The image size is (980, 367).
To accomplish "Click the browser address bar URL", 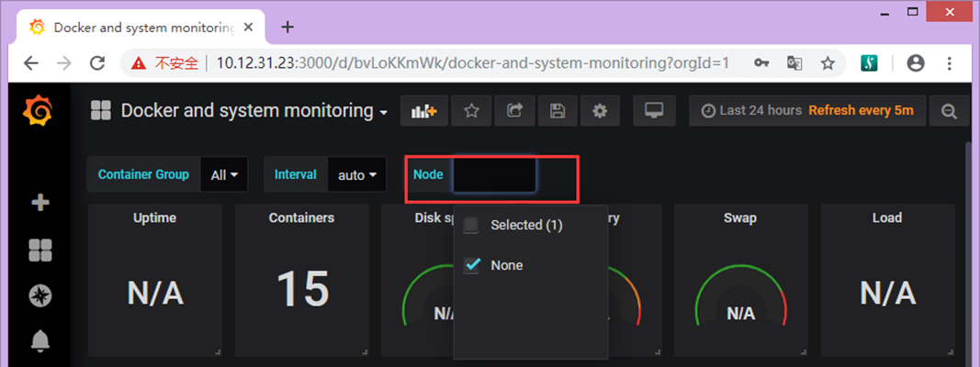I will (x=472, y=63).
